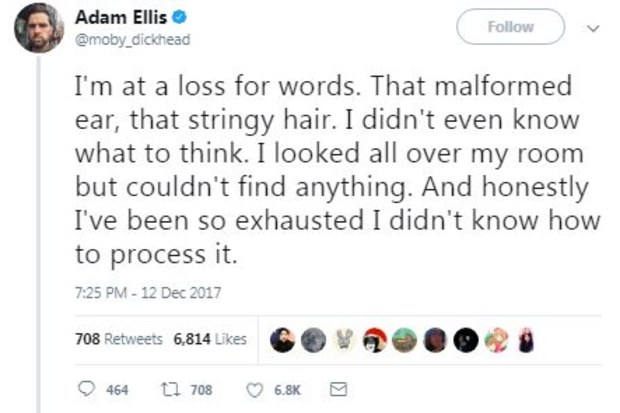Open the @moby_dickhead handle link
Screen dimensions: 620x413
pyautogui.click(x=132, y=40)
